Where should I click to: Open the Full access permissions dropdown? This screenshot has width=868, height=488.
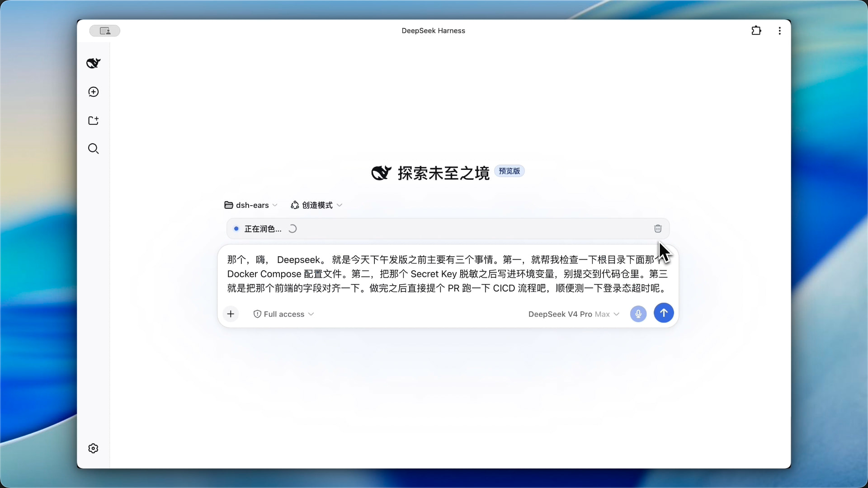click(x=283, y=314)
